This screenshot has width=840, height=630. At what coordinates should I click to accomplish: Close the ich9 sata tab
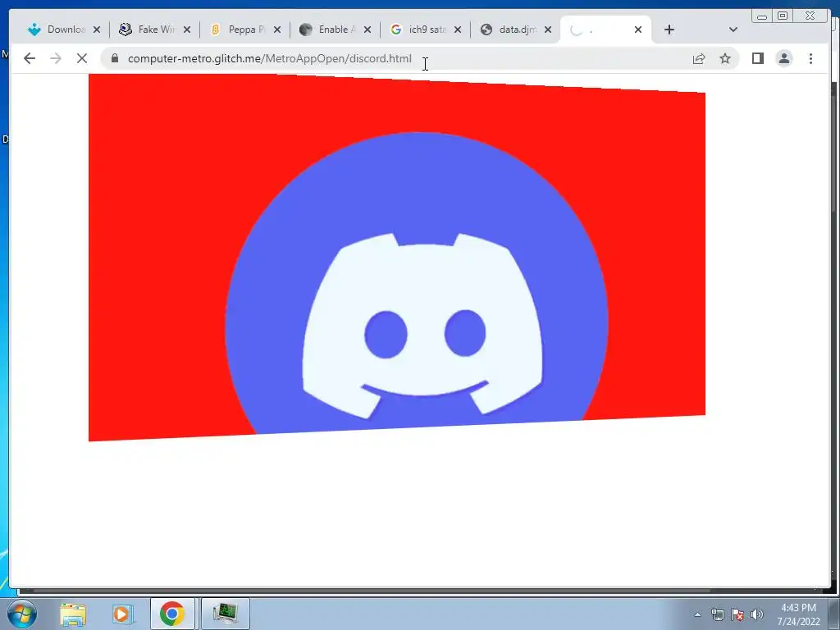pos(458,30)
